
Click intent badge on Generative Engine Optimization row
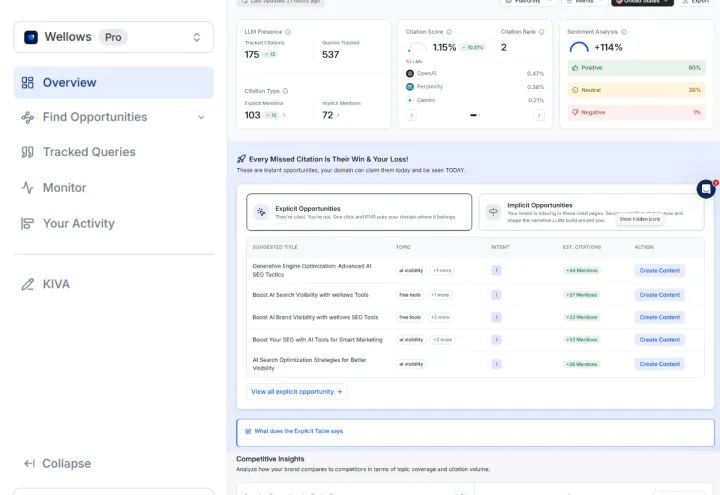tap(496, 271)
